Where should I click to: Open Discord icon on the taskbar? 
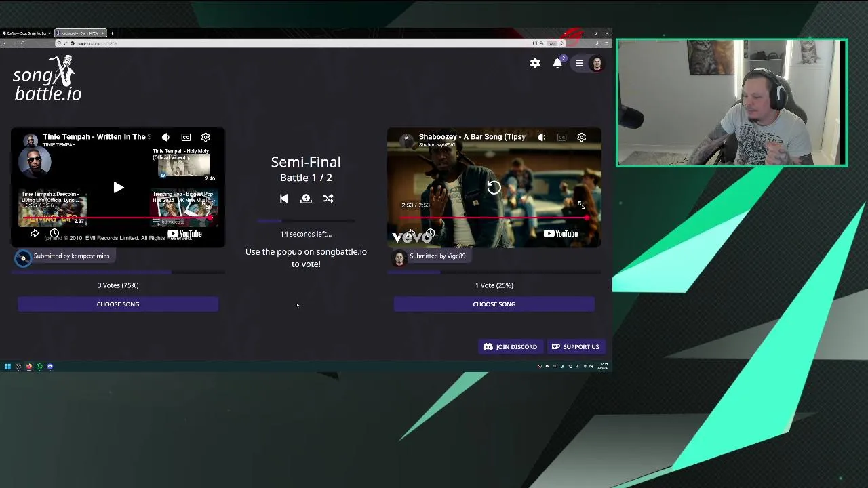click(x=50, y=367)
